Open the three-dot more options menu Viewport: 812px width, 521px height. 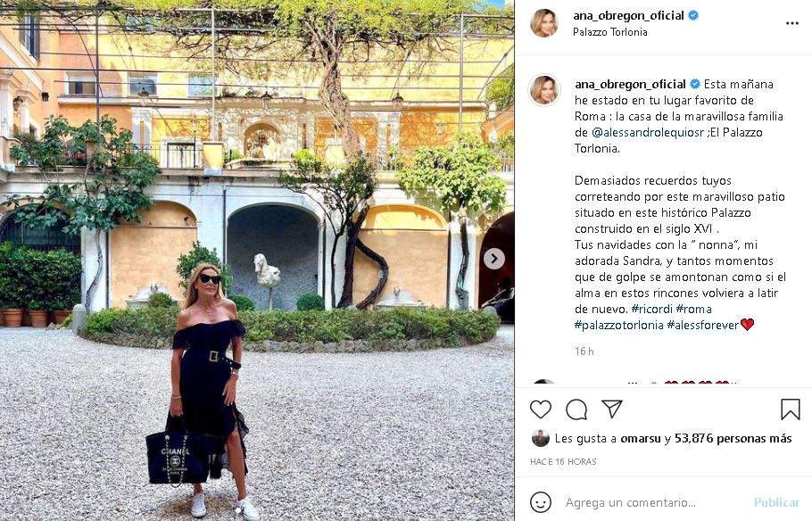pyautogui.click(x=791, y=23)
